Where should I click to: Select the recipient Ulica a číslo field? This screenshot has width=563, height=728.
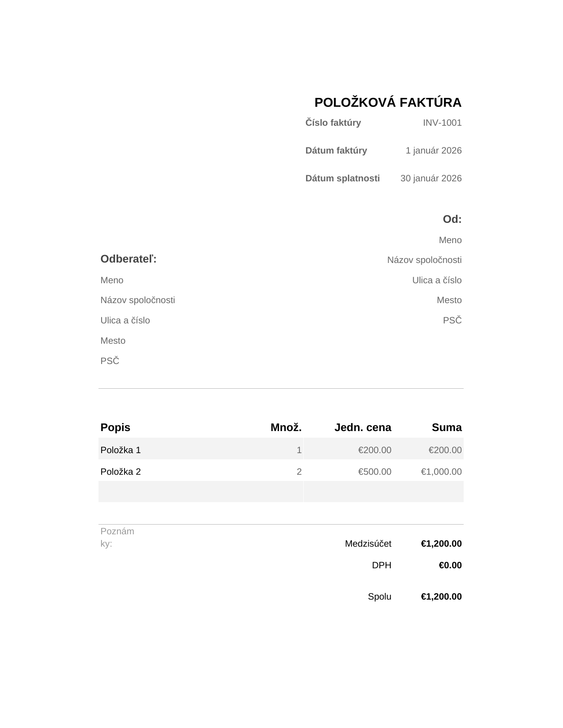125,320
